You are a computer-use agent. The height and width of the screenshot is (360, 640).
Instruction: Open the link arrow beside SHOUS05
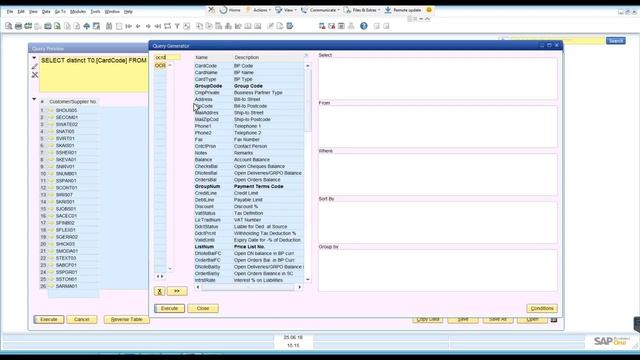[51, 111]
